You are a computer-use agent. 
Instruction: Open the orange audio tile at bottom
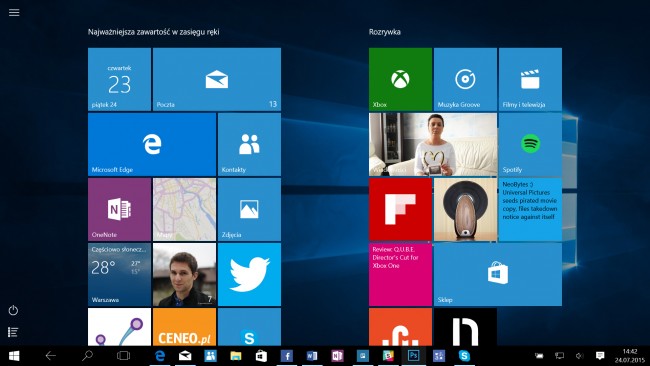point(400,327)
